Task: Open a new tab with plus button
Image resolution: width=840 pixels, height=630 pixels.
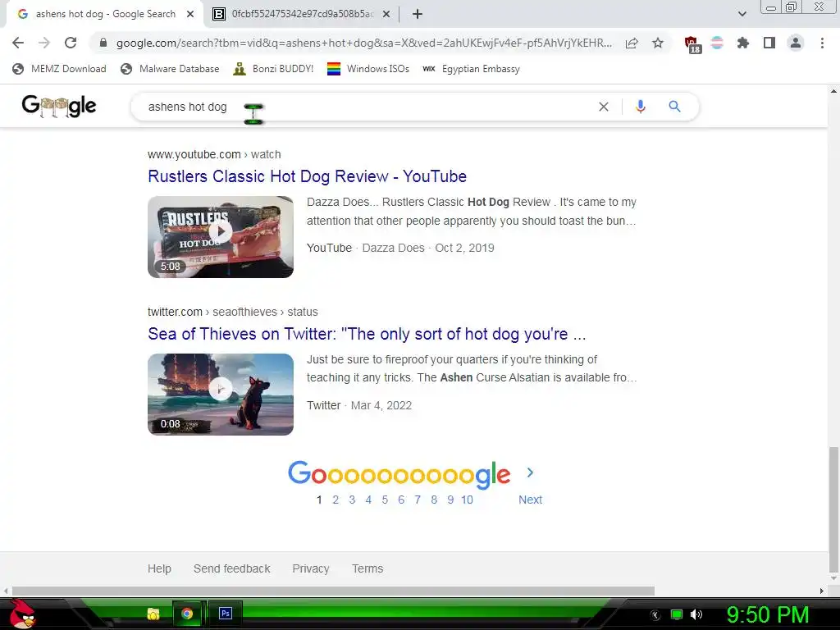Action: pos(418,15)
